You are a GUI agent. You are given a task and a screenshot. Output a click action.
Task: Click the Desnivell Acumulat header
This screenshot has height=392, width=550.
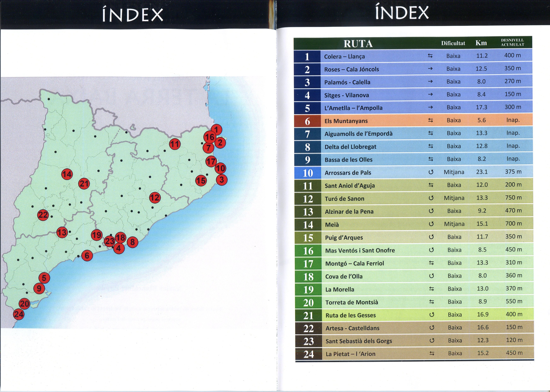(512, 42)
